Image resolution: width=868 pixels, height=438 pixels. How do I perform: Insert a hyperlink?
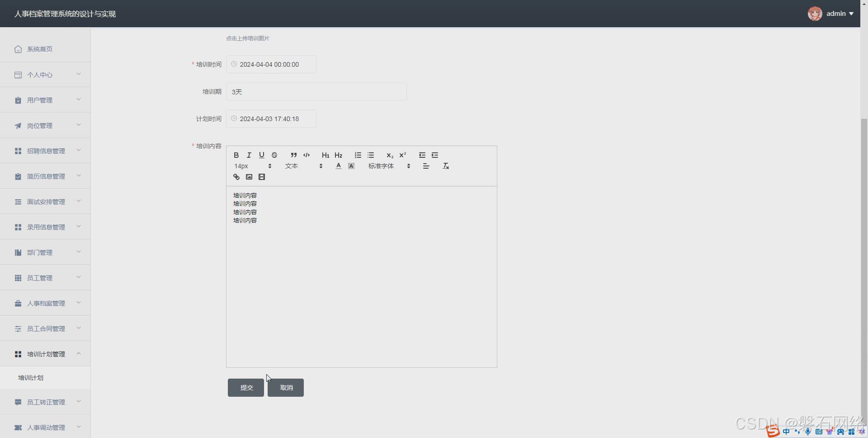(236, 177)
